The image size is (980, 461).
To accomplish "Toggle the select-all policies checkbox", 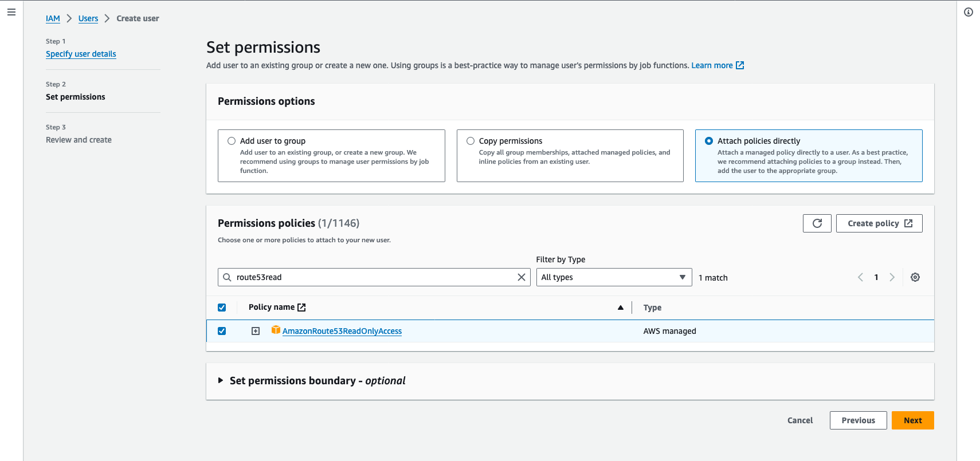I will 222,308.
